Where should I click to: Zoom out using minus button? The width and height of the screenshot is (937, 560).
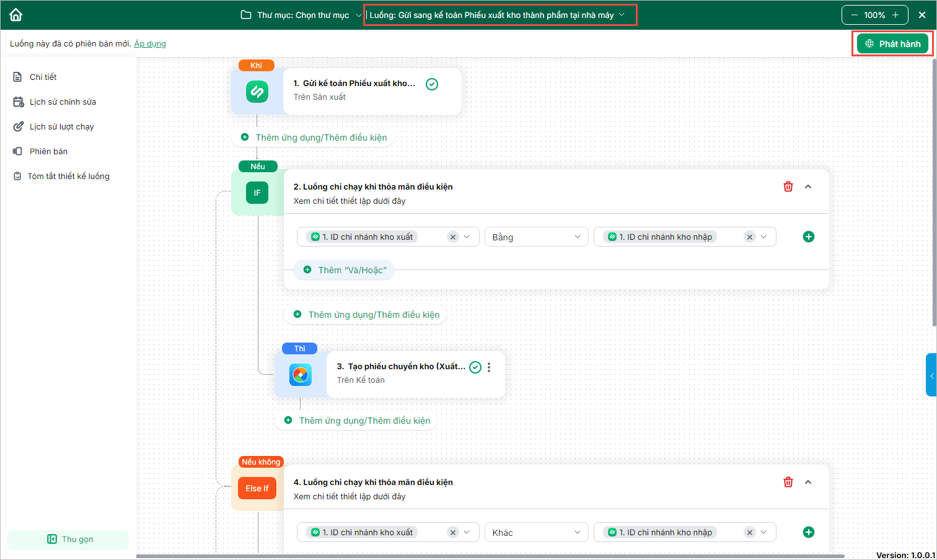[x=855, y=15]
